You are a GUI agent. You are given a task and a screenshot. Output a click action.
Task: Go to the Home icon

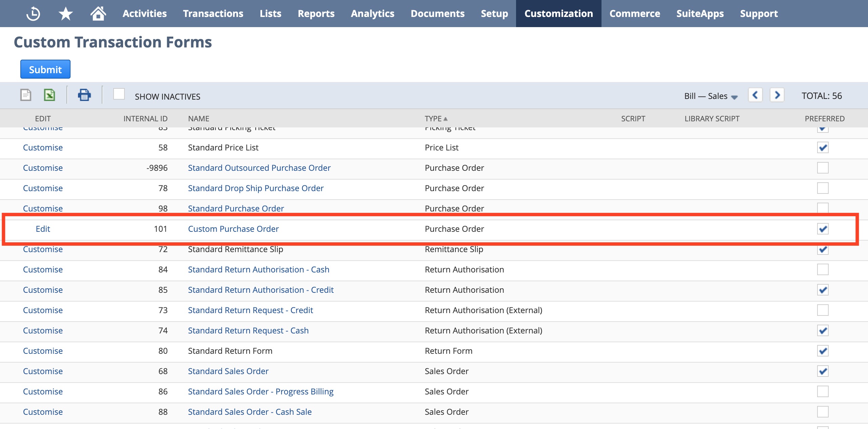click(x=98, y=14)
